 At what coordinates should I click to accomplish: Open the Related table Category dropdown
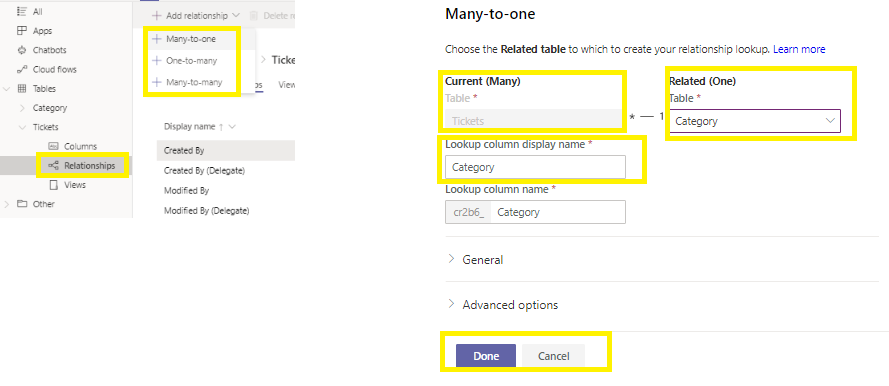[x=755, y=121]
